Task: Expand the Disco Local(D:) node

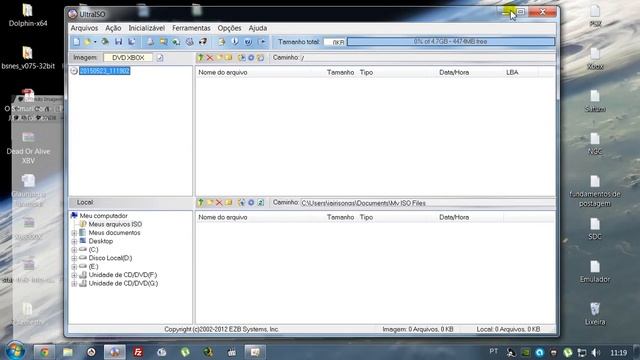Action: (74, 258)
